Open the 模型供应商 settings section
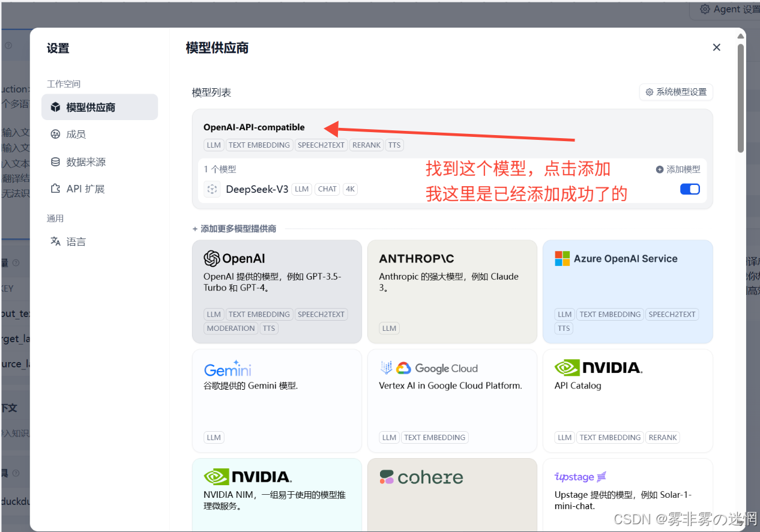Screen dimensions: 760x532 [x=100, y=107]
